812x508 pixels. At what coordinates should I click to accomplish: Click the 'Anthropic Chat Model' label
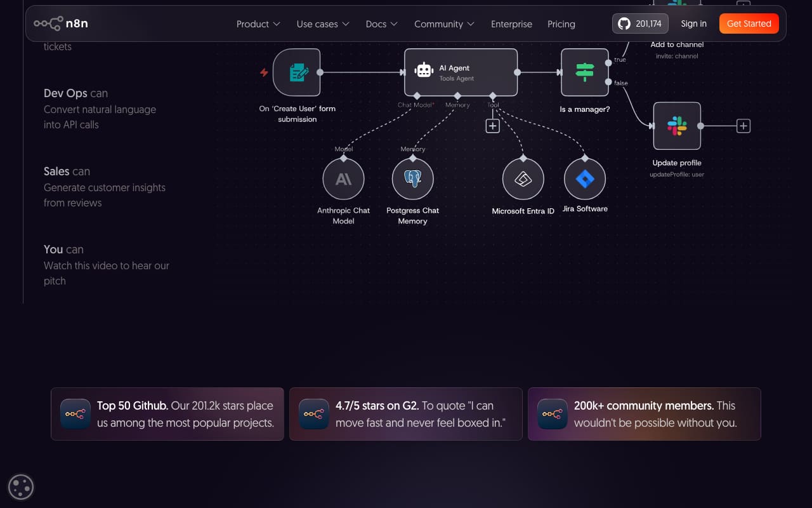tap(343, 215)
